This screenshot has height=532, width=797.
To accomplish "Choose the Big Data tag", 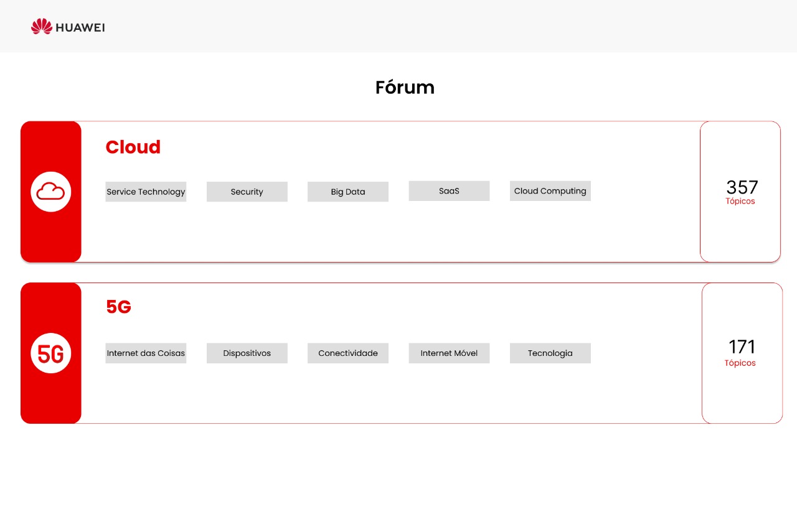I will click(x=348, y=192).
